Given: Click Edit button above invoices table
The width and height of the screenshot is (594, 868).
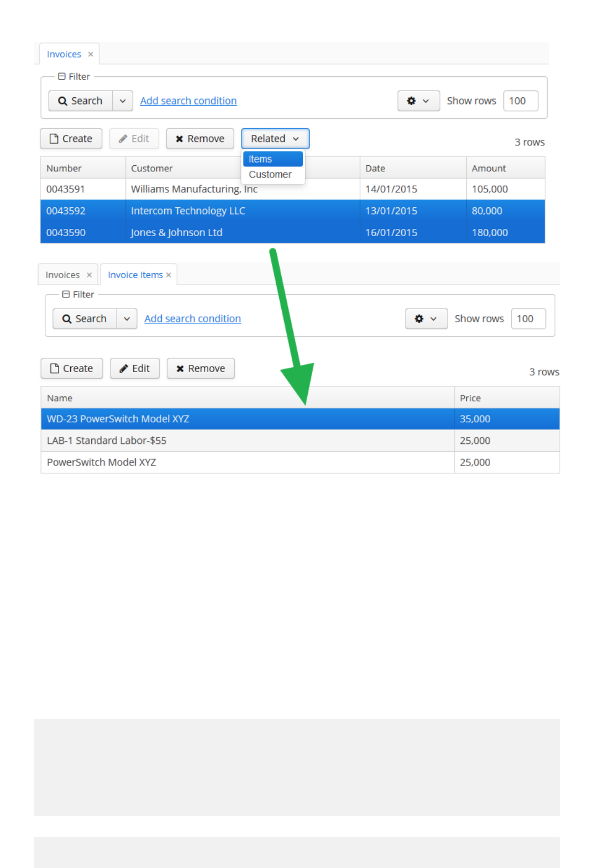Looking at the screenshot, I should [x=134, y=139].
